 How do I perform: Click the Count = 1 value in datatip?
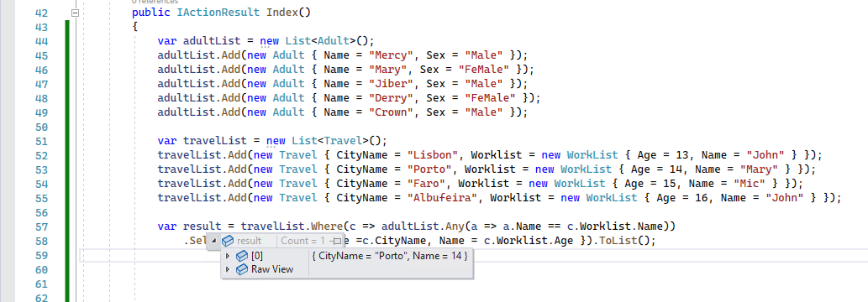[x=302, y=241]
